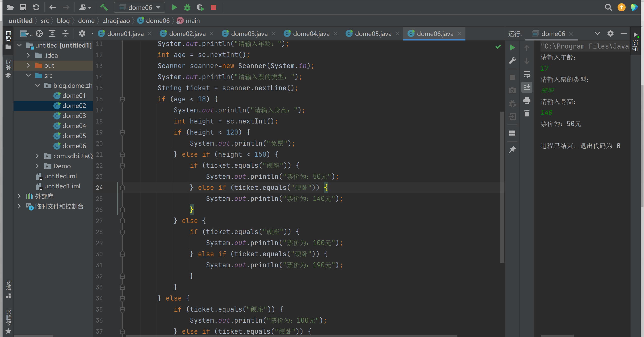Open the dome06 run configuration dropdown
This screenshot has height=337, width=644.
click(x=140, y=7)
